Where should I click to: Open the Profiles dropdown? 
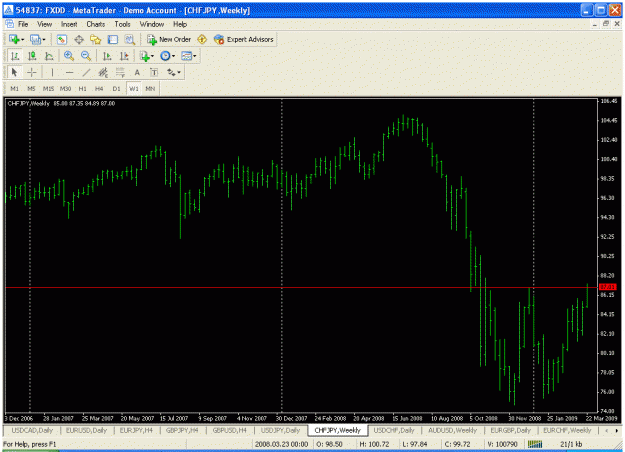[x=38, y=39]
